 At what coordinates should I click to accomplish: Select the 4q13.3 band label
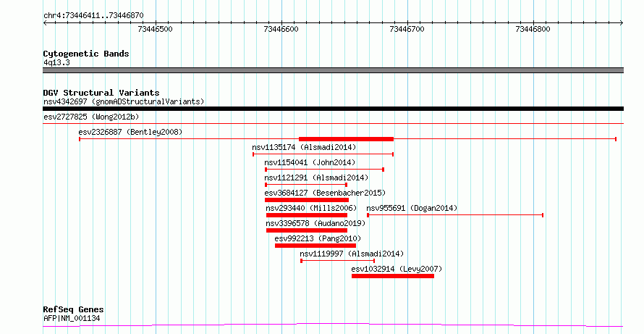[56, 63]
